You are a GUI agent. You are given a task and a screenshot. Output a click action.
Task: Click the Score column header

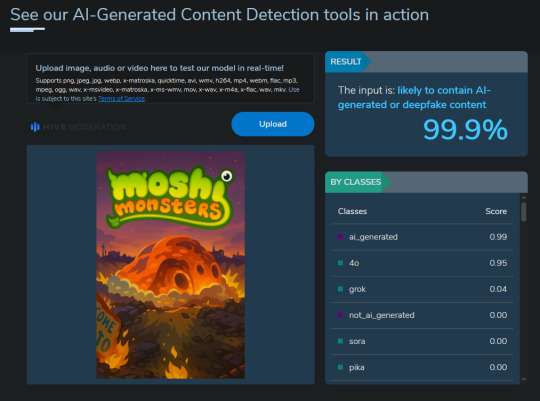click(x=496, y=211)
